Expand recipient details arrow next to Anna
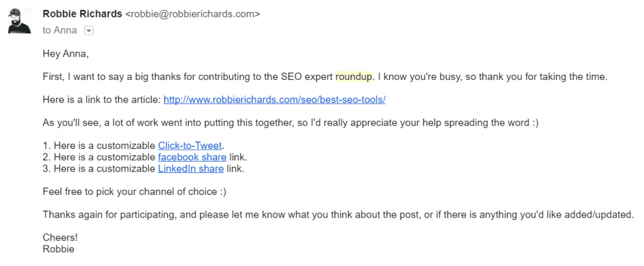The width and height of the screenshot is (644, 266). tap(89, 30)
